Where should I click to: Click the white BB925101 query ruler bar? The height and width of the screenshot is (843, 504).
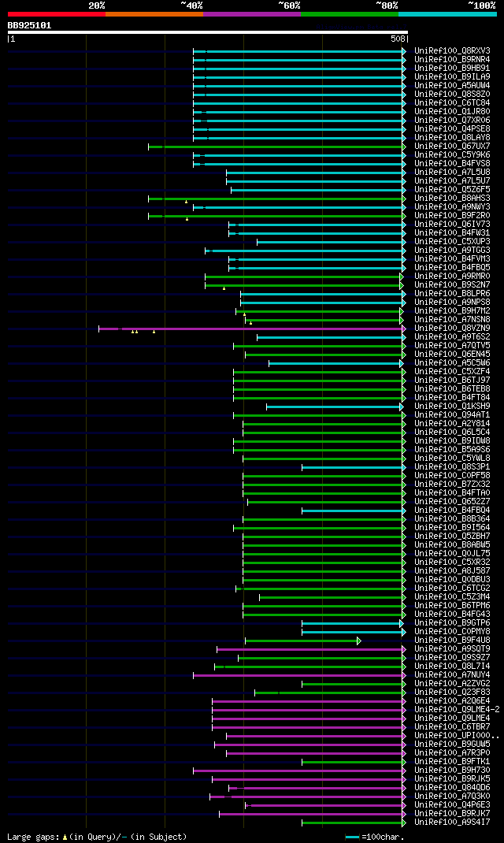(x=208, y=32)
